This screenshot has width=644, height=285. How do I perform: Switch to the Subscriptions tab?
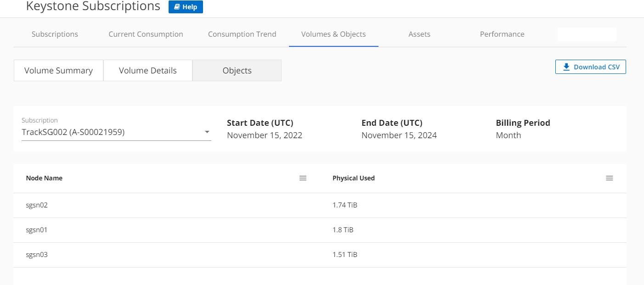55,34
